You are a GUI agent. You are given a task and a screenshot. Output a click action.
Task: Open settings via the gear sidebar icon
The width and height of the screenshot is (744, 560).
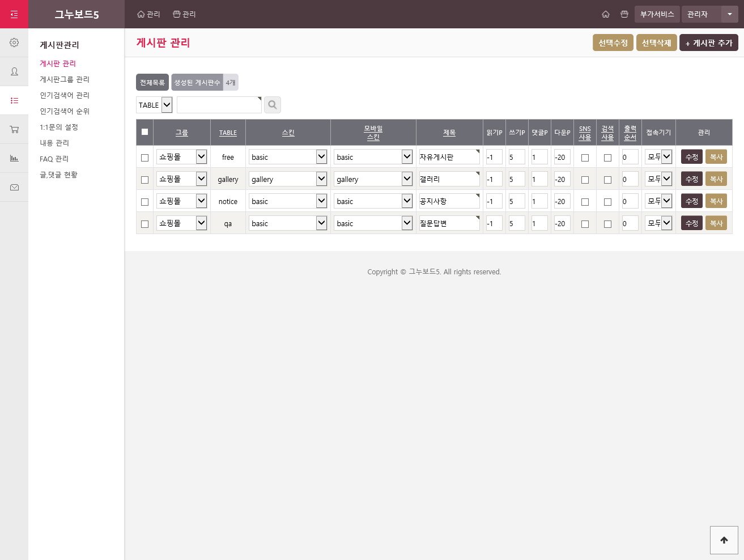click(14, 43)
